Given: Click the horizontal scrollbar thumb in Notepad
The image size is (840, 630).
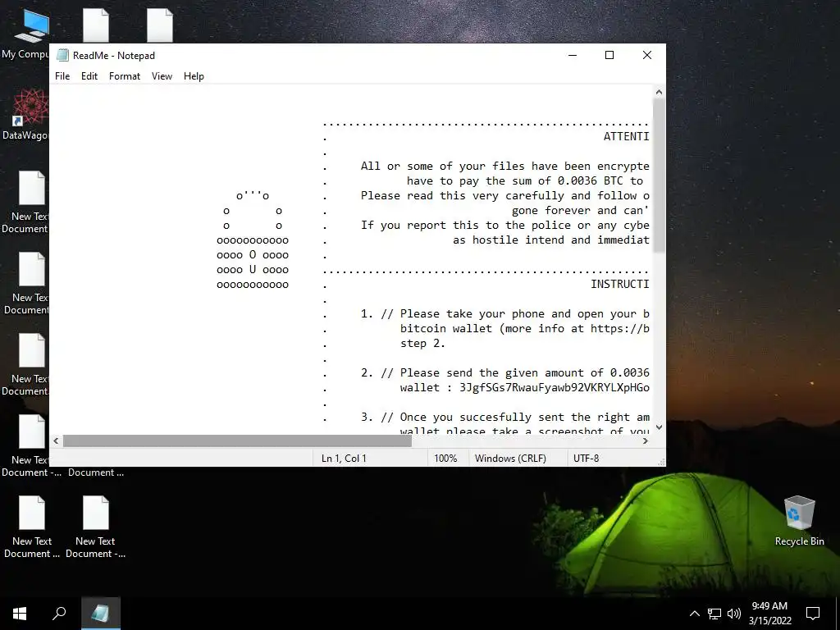Looking at the screenshot, I should (237, 441).
